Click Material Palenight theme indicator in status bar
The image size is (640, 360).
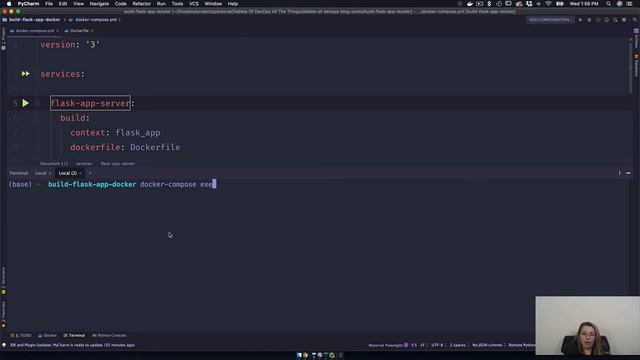point(388,345)
